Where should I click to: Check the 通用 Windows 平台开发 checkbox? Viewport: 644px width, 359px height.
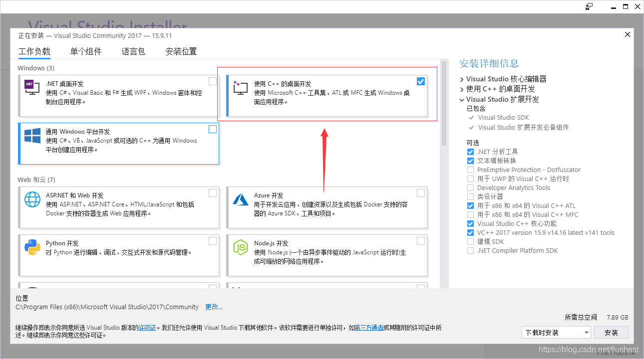(x=213, y=129)
